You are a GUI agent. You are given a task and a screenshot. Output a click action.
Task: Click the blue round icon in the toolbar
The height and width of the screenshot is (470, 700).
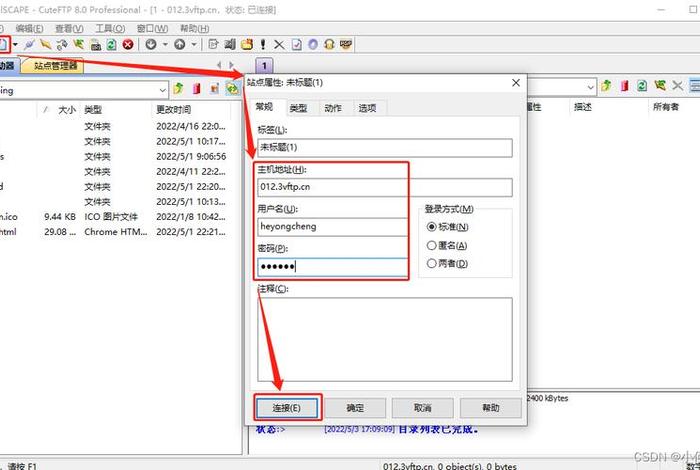pos(313,44)
